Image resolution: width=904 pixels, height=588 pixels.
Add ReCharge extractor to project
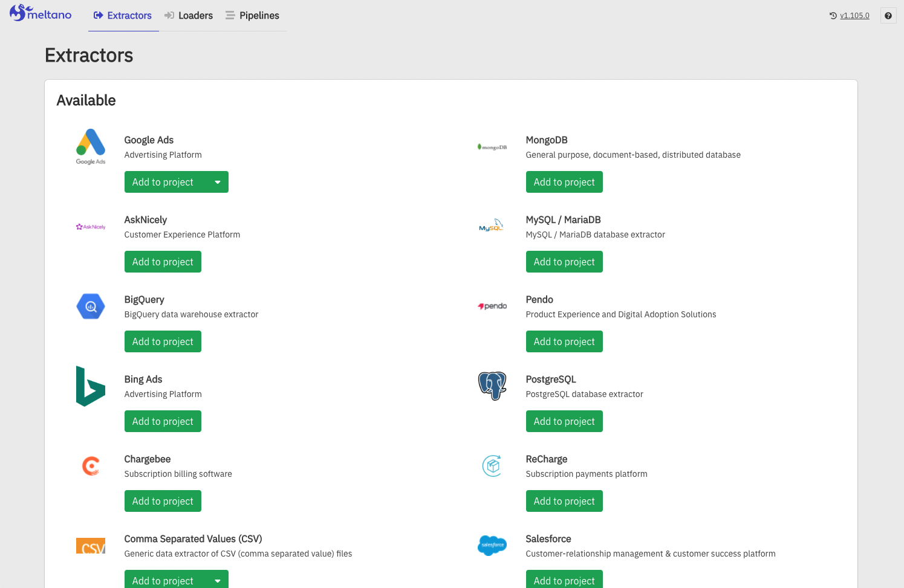pos(564,501)
